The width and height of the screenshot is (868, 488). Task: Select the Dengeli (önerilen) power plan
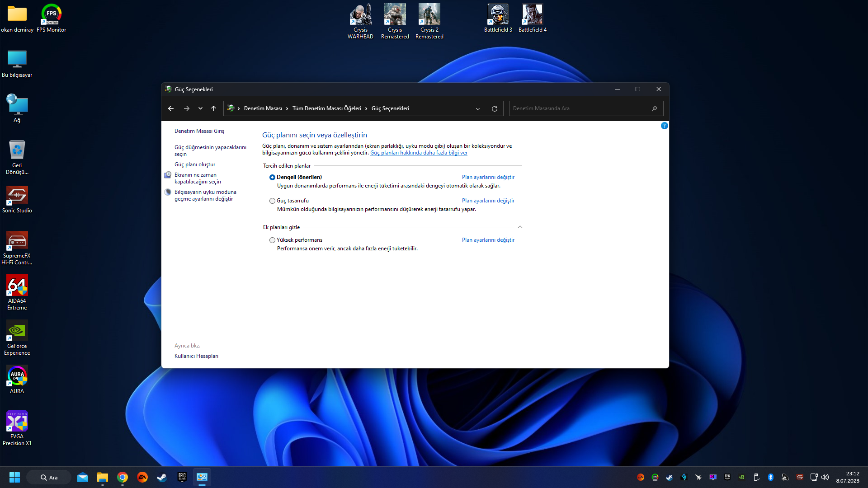pos(272,178)
